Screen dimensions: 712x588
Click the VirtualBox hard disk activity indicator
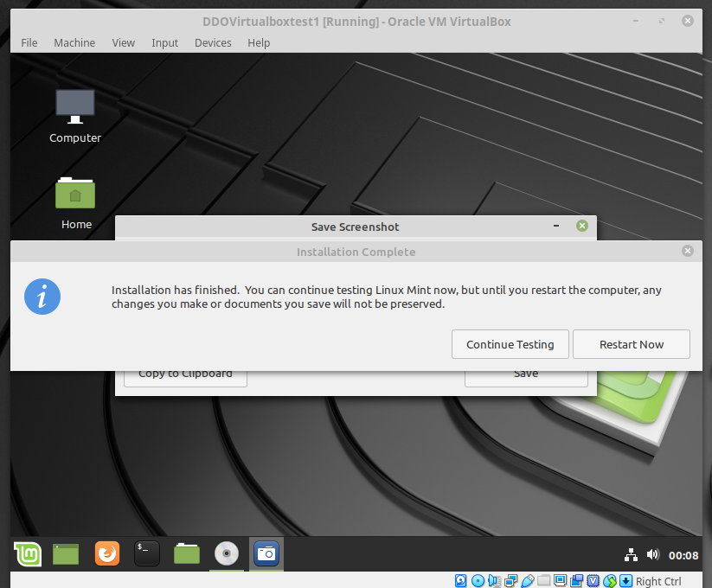tap(460, 581)
